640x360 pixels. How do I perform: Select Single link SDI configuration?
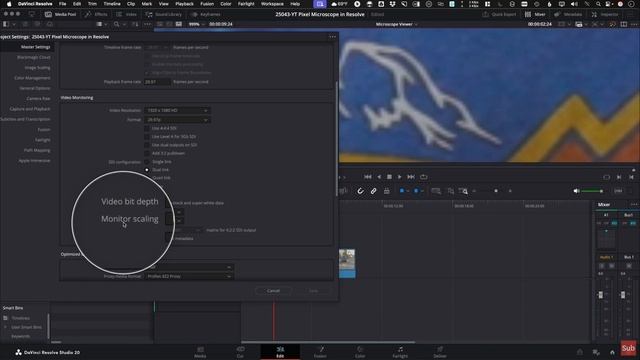147,162
